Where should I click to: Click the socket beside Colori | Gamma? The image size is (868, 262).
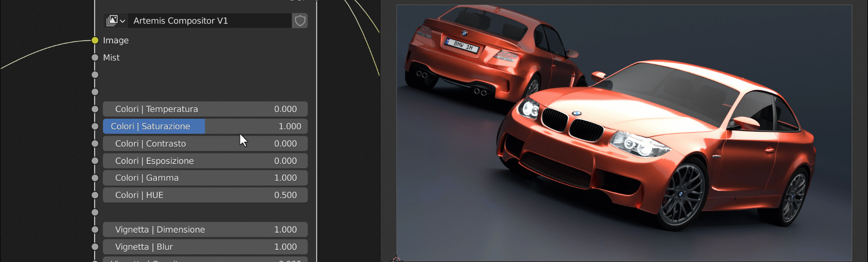pos(95,178)
